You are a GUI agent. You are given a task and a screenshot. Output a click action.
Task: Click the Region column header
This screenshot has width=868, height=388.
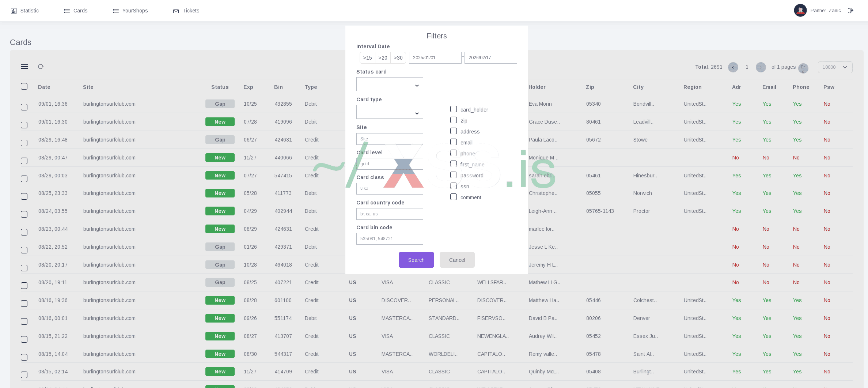click(x=693, y=87)
